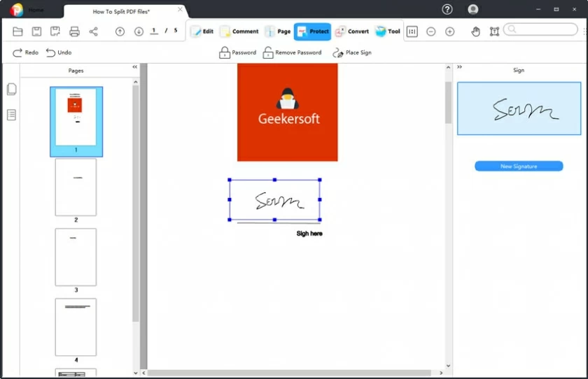The height and width of the screenshot is (379, 588).
Task: Share the PDF with the share icon
Action: coord(93,31)
